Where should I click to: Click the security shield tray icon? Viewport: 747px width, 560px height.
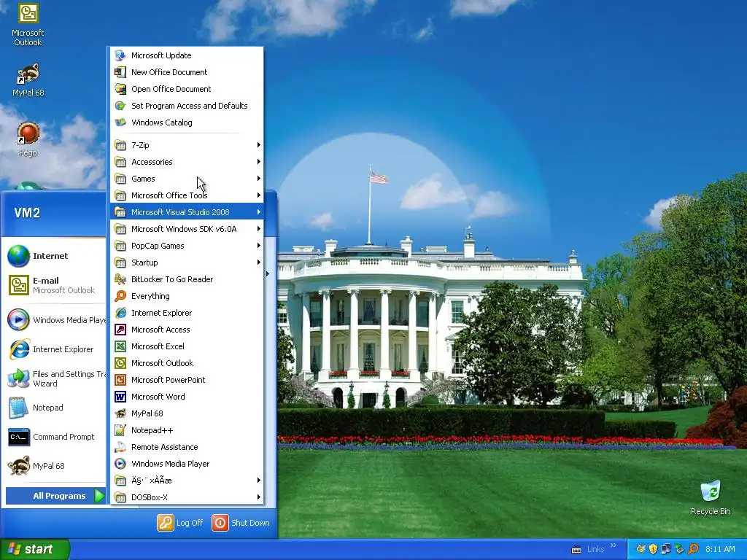coord(653,549)
